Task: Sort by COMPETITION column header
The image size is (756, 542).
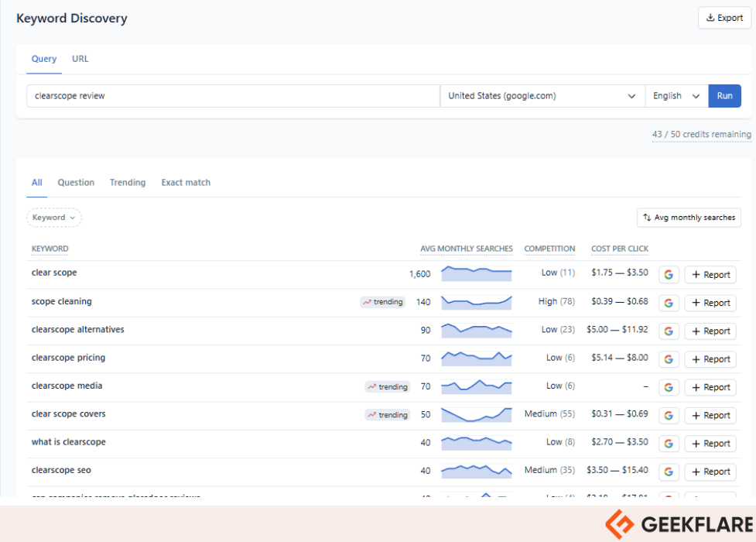Action: (549, 249)
